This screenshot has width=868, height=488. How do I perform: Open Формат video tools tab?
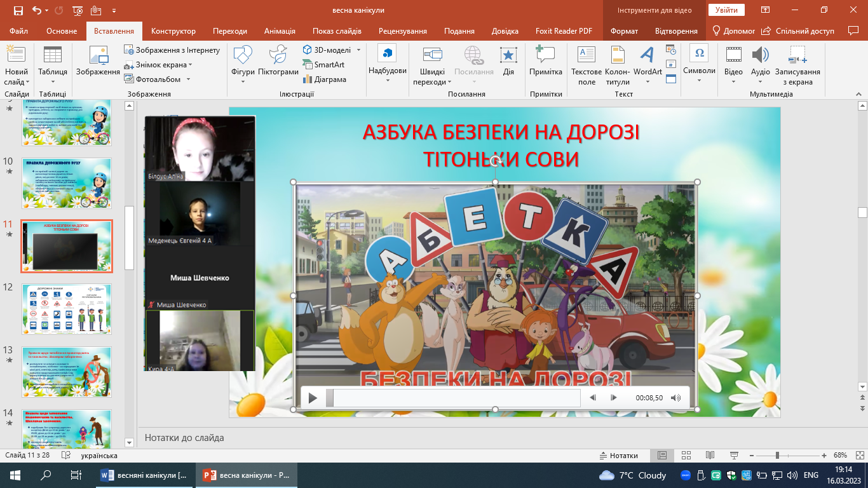[x=624, y=30]
